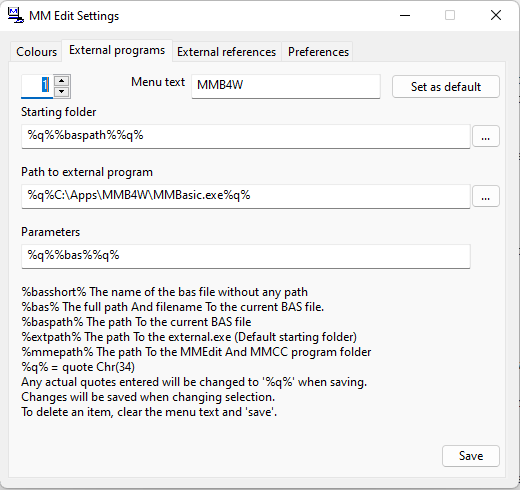Focus the Menu text field containing MMB4W
Screen dimensions: 520x490
coord(286,86)
